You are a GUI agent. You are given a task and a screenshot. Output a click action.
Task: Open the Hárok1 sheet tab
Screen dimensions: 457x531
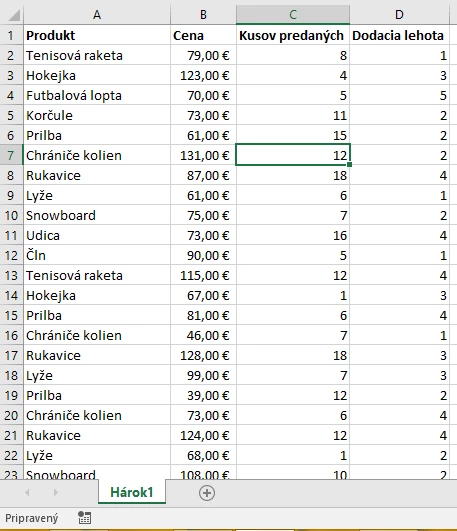(x=132, y=492)
